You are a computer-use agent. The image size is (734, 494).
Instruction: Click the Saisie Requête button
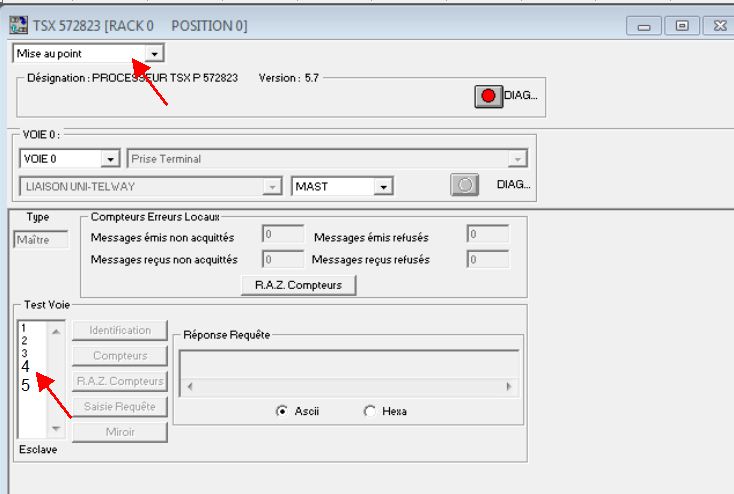click(x=120, y=406)
